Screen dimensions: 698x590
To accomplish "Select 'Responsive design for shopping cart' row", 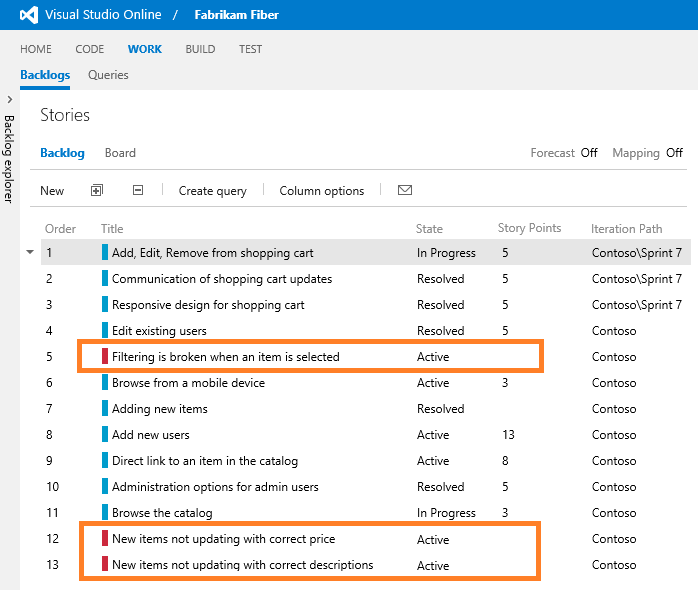I will click(366, 305).
